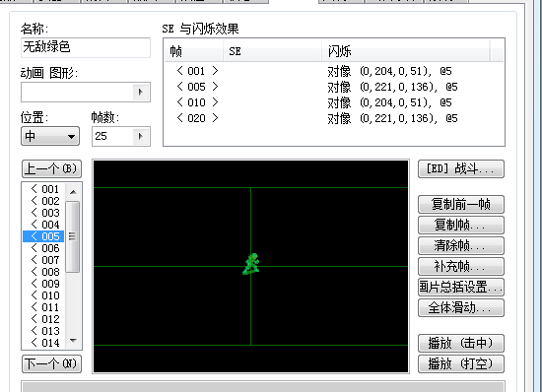The height and width of the screenshot is (392, 542).
Task: Select frame 001 in the frame list
Action: (x=43, y=189)
